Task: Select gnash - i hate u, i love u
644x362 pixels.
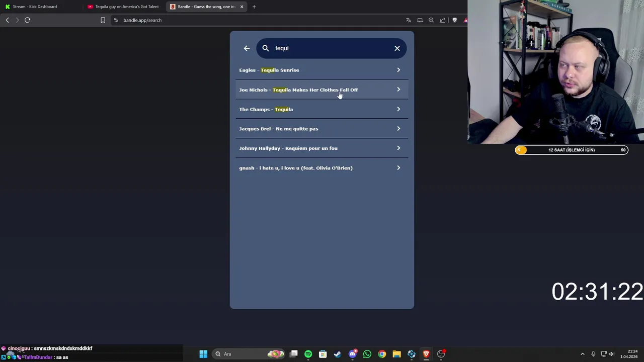Action: point(321,168)
